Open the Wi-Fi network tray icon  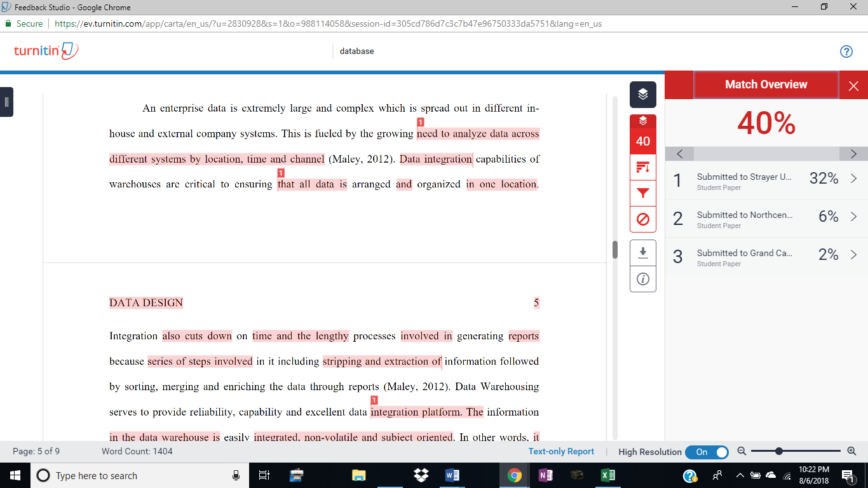click(x=787, y=475)
